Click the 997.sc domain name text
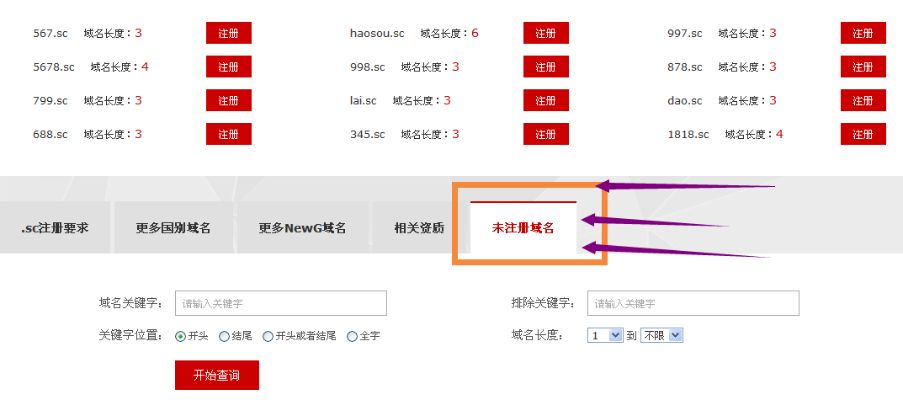 [685, 33]
